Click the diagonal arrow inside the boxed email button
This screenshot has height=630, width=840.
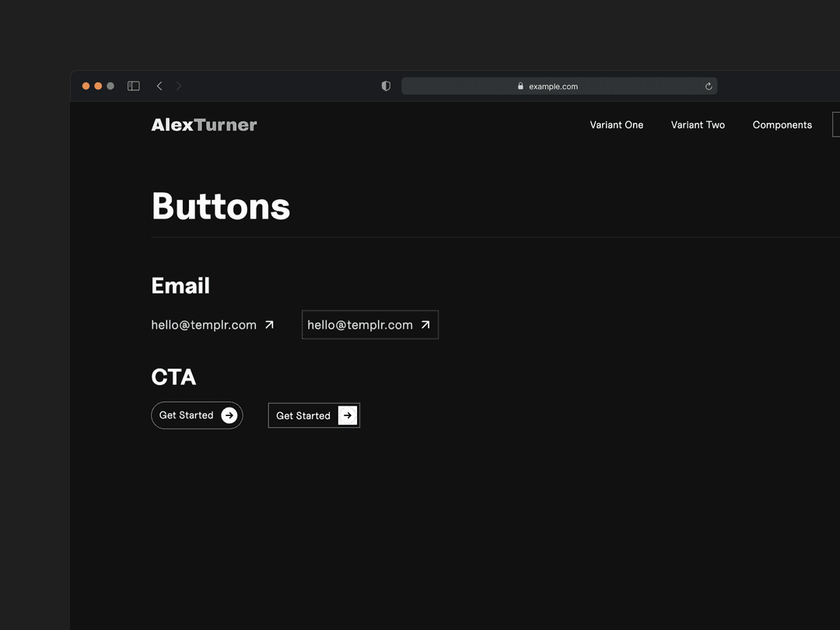coord(425,324)
